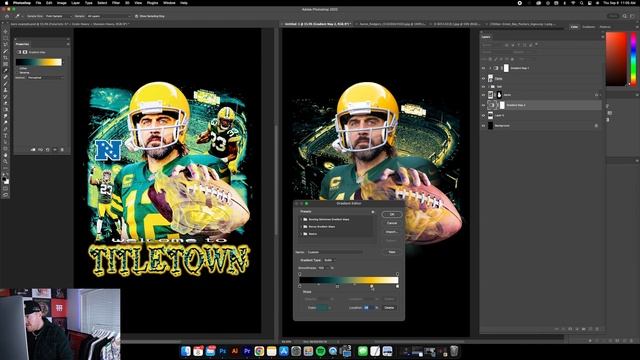640x360 pixels.
Task: Hide the Background layer
Action: coord(483,126)
